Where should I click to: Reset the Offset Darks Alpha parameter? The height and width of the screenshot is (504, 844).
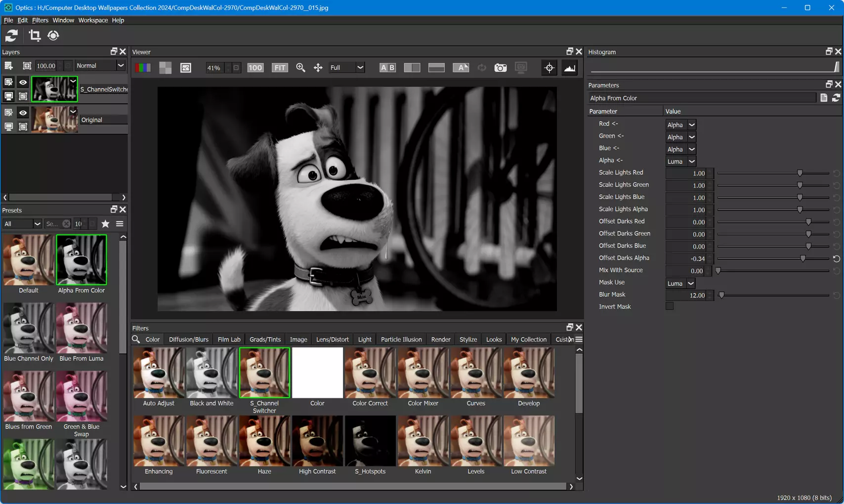[x=836, y=258]
